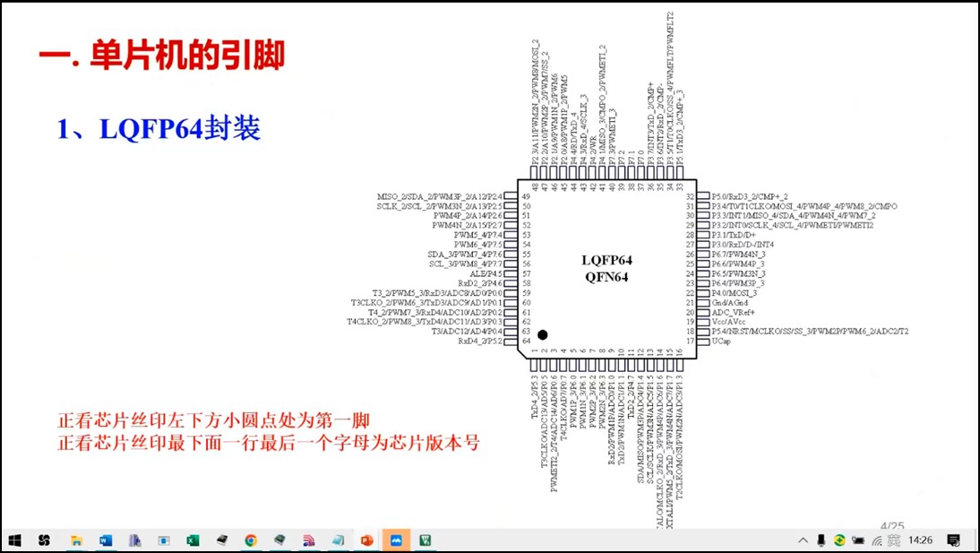Click the battery status icon

(858, 540)
